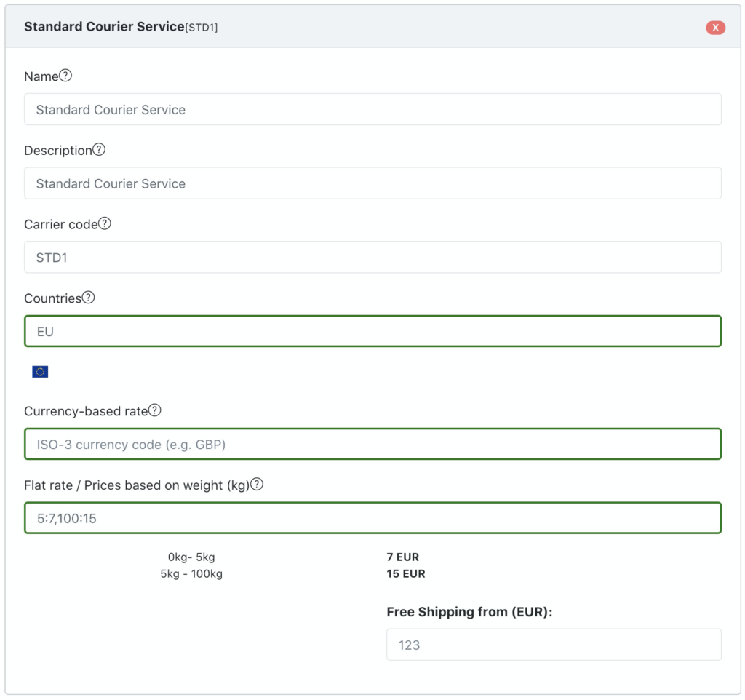745x700 pixels.
Task: Click the help icon next to Name
Action: click(65, 76)
